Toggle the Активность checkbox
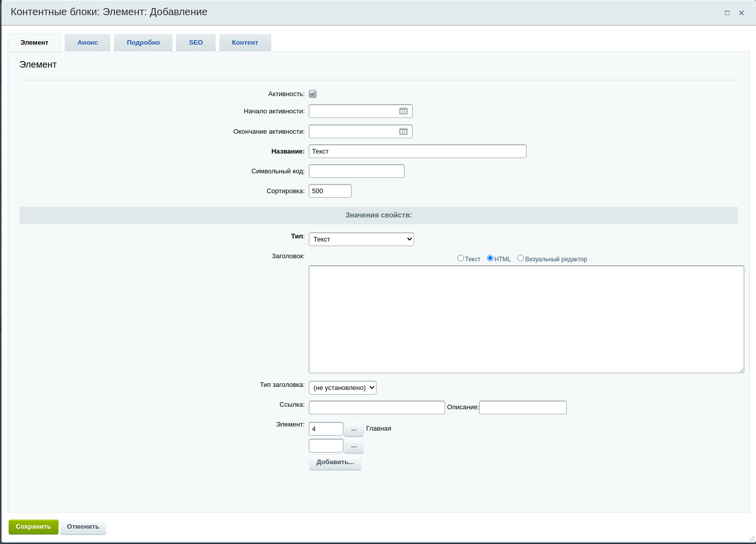The image size is (756, 544). coord(313,94)
